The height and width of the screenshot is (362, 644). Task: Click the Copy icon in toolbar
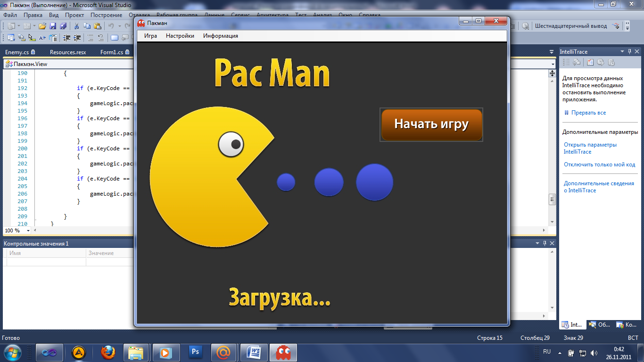coord(87,26)
